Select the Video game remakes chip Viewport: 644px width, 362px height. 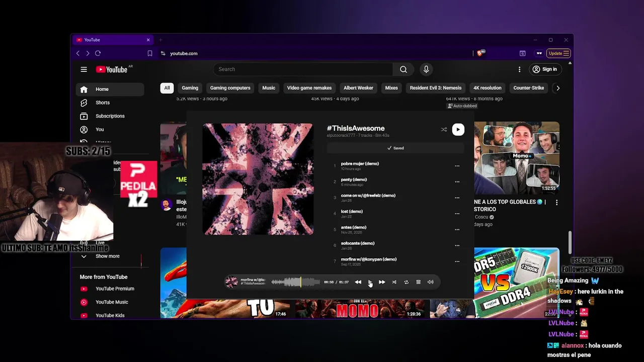tap(309, 88)
